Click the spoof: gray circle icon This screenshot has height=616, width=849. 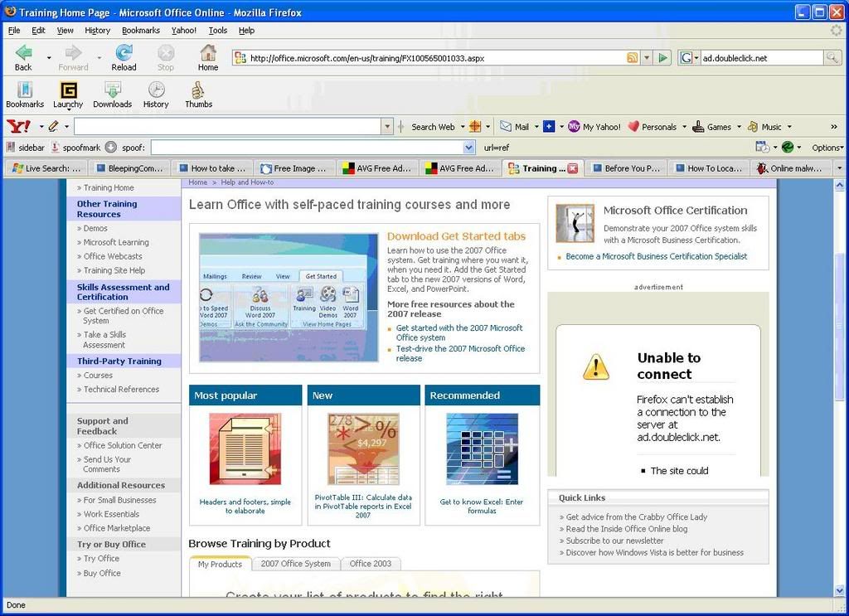(111, 148)
